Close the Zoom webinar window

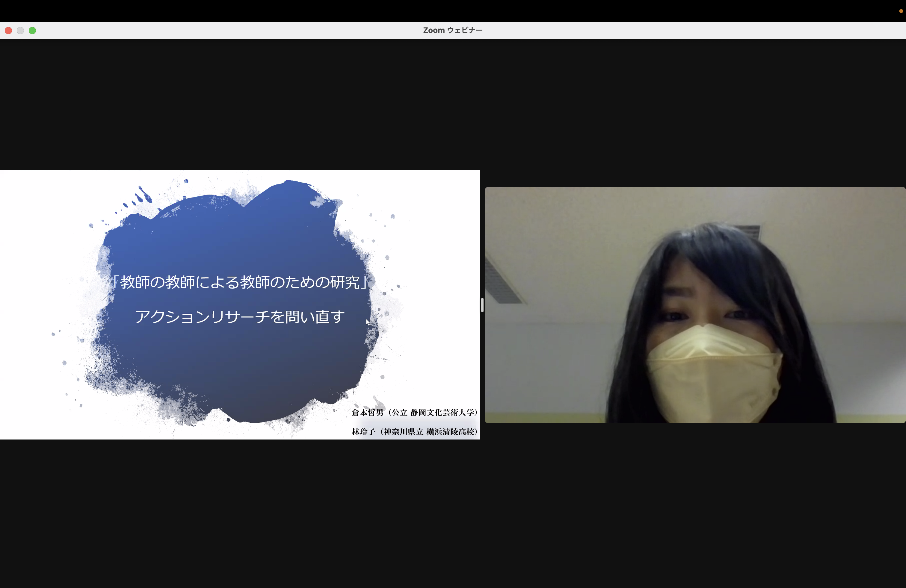pos(8,31)
